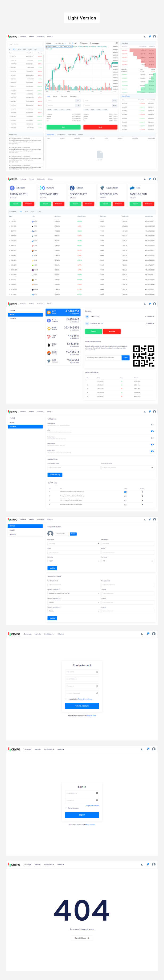Select the KCS Kubecoin wallet icon

coord(49,361)
